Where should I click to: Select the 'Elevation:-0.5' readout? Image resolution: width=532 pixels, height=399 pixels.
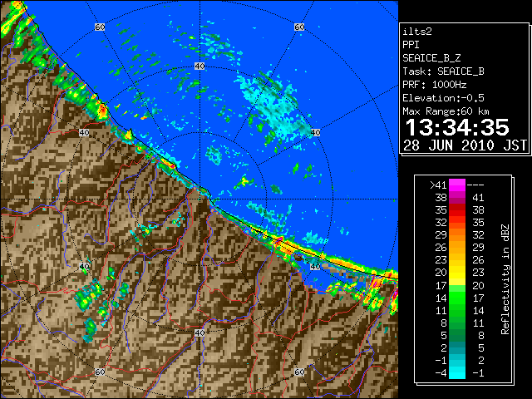(x=443, y=98)
